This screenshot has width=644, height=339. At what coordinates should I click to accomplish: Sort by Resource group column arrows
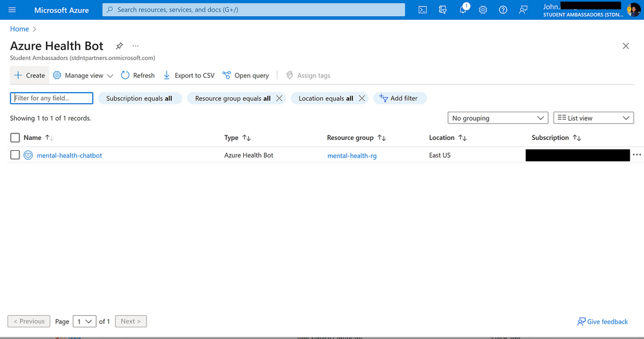[381, 138]
